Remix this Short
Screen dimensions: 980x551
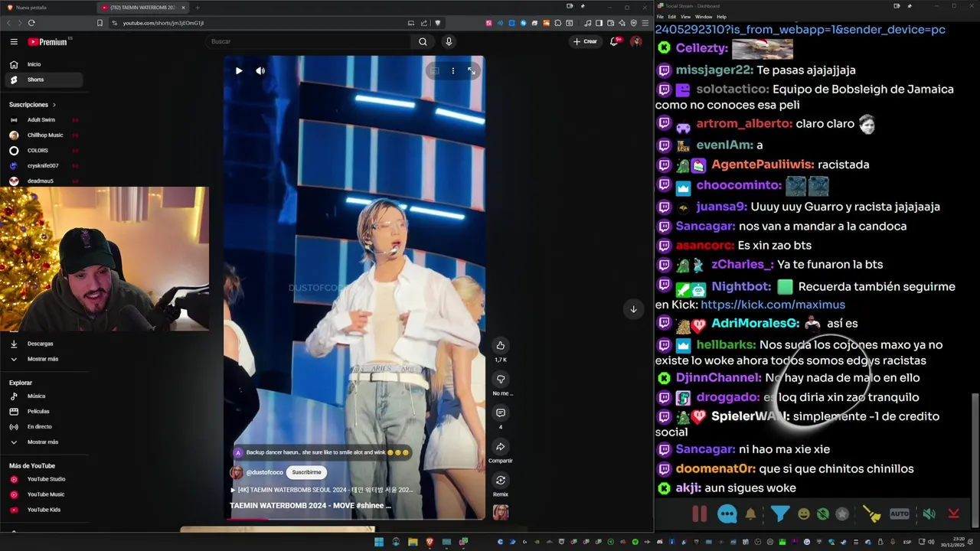[500, 481]
